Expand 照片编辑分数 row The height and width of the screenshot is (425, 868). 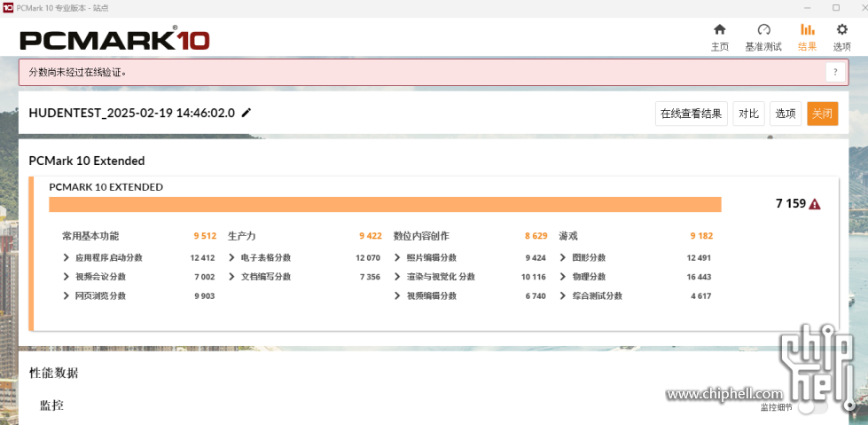click(397, 257)
